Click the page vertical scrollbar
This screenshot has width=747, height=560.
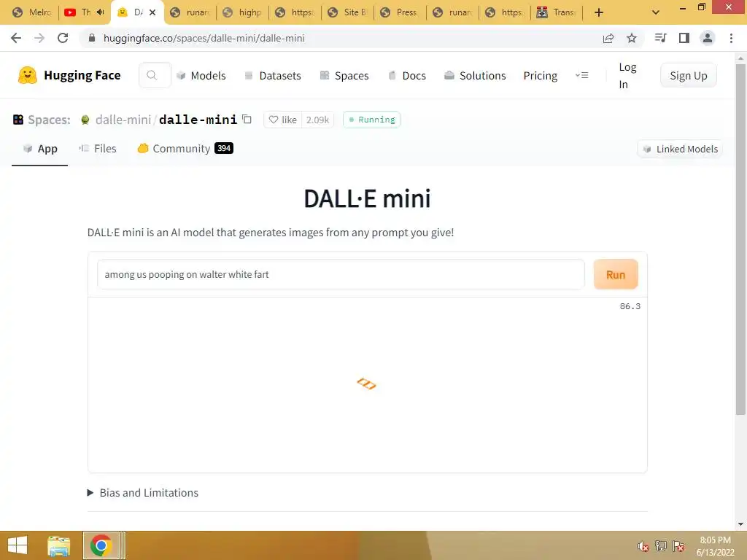740,238
